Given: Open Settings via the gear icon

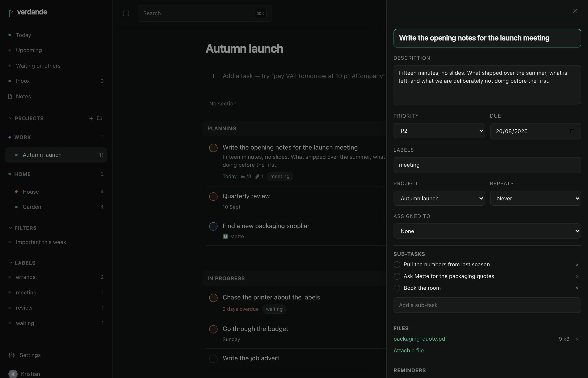Looking at the screenshot, I should click(x=12, y=355).
